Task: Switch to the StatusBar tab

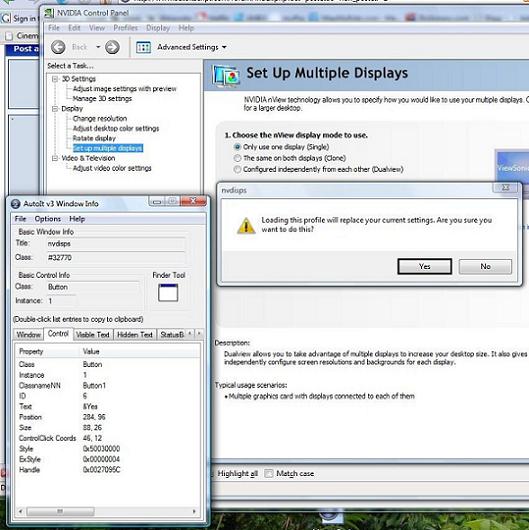Action: tap(172, 335)
